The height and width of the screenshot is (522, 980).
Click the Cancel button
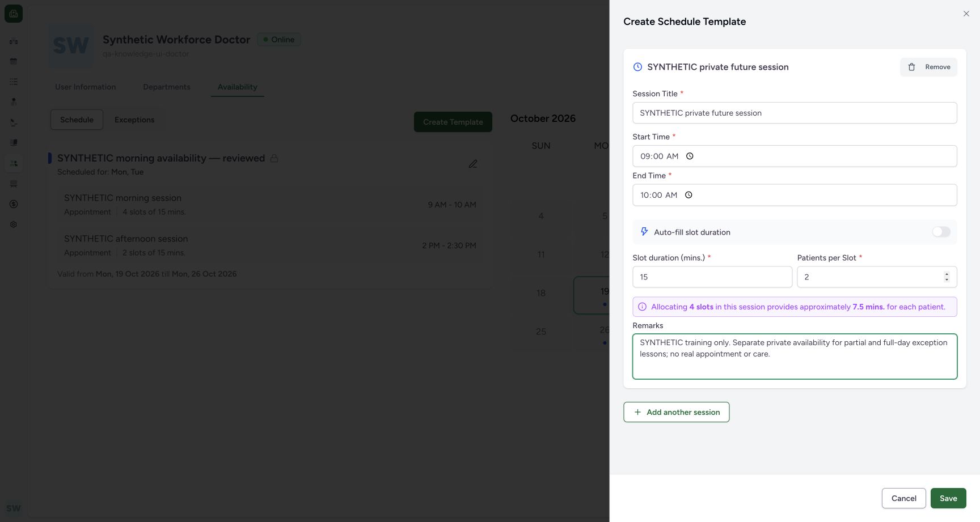[904, 498]
